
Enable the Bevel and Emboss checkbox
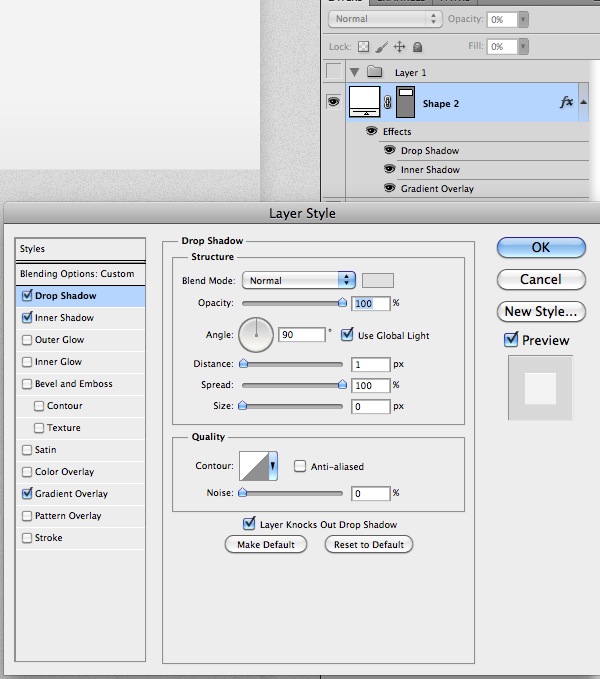pos(27,384)
